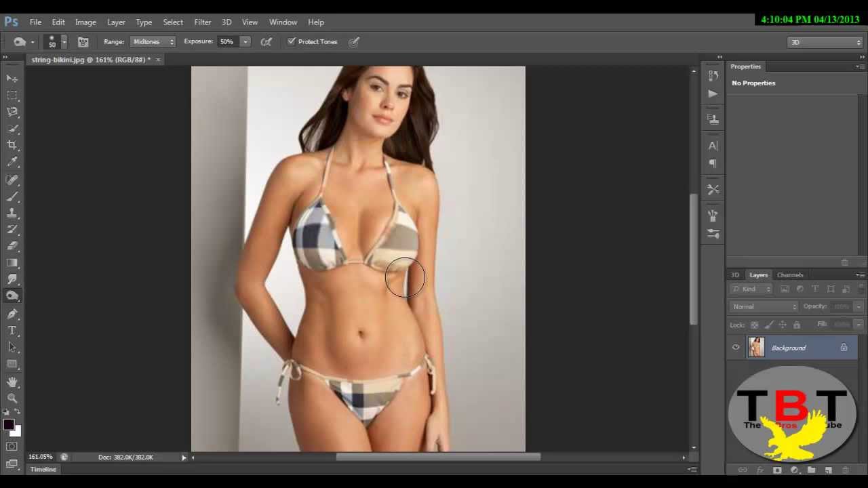This screenshot has width=868, height=488.
Task: Select the Crop tool
Action: (12, 145)
